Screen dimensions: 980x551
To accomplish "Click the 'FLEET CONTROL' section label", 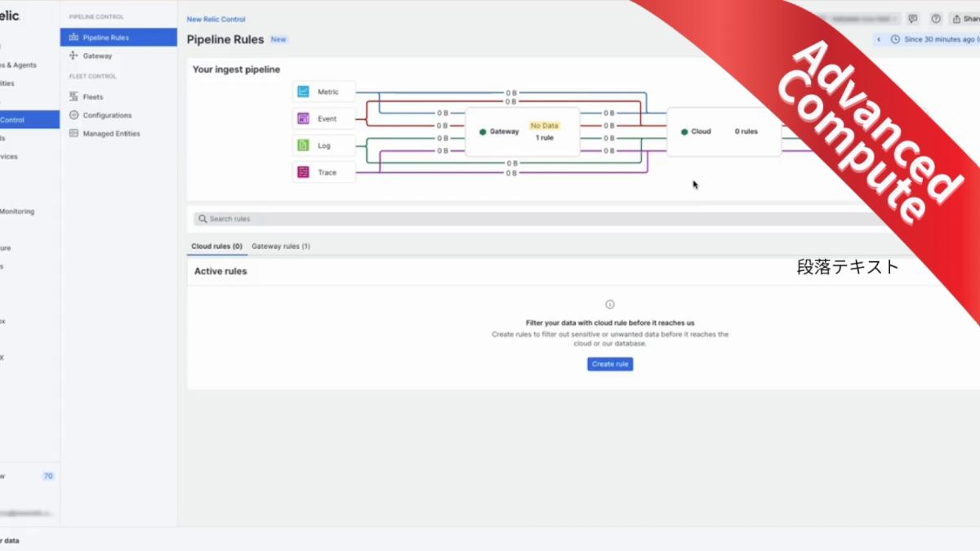I will [x=93, y=77].
